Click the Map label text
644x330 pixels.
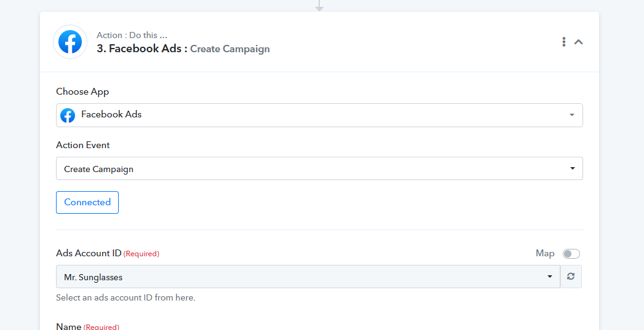(x=545, y=253)
